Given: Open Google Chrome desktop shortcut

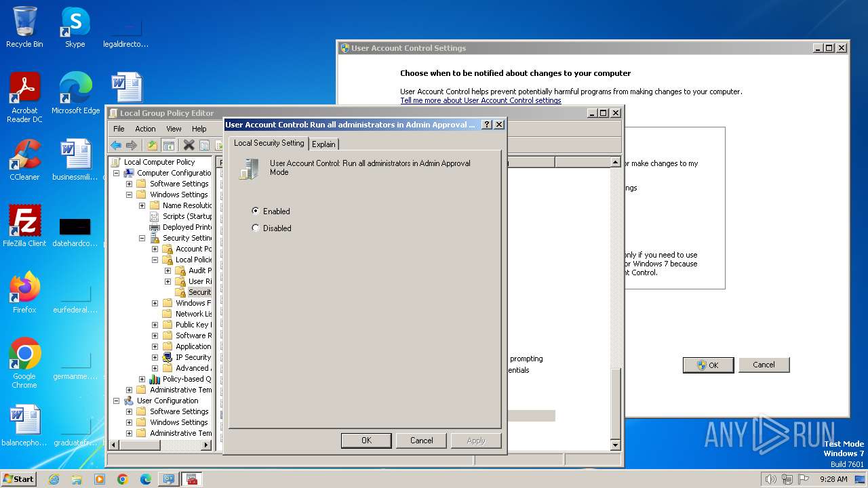Looking at the screenshot, I should point(24,363).
